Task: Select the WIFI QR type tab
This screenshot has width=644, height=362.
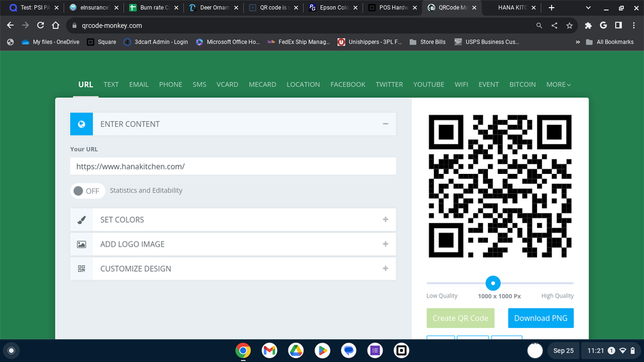Action: point(461,84)
